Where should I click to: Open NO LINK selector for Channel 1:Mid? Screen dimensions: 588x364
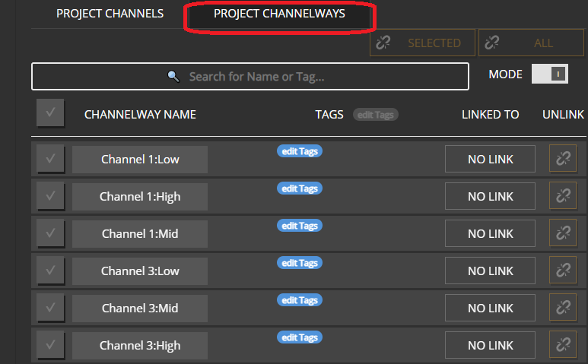tap(490, 234)
